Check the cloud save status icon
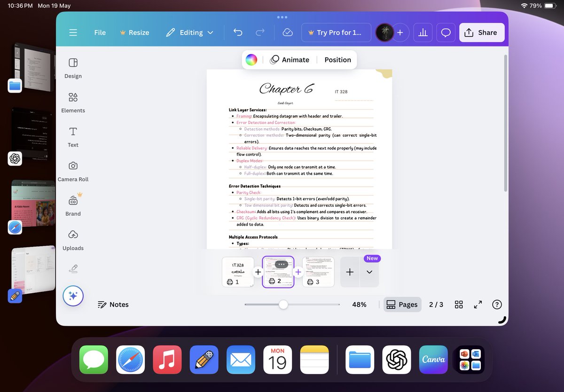 pyautogui.click(x=288, y=32)
